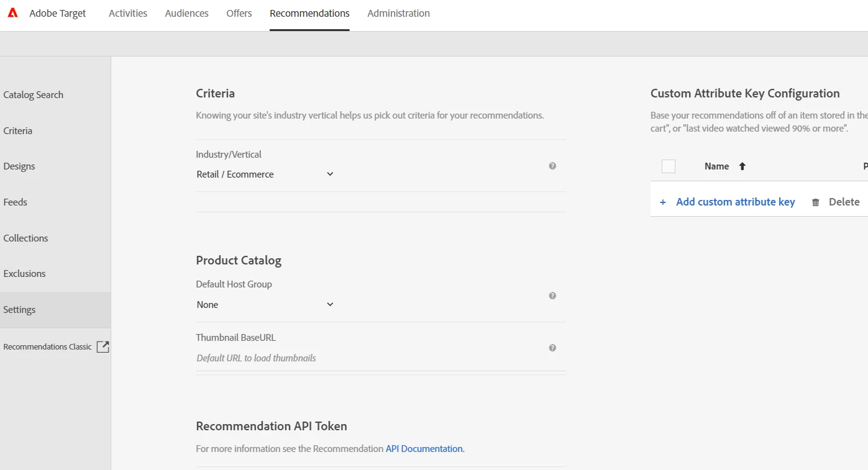This screenshot has height=470, width=868.
Task: Click the Name column sort arrow
Action: (x=742, y=166)
